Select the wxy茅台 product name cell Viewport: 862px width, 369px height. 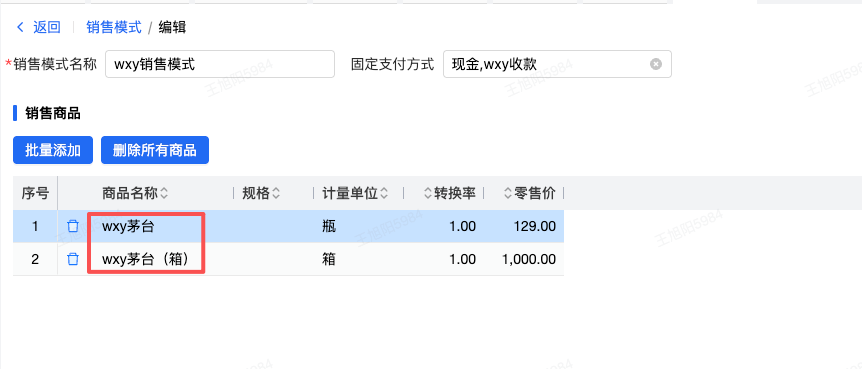click(128, 226)
